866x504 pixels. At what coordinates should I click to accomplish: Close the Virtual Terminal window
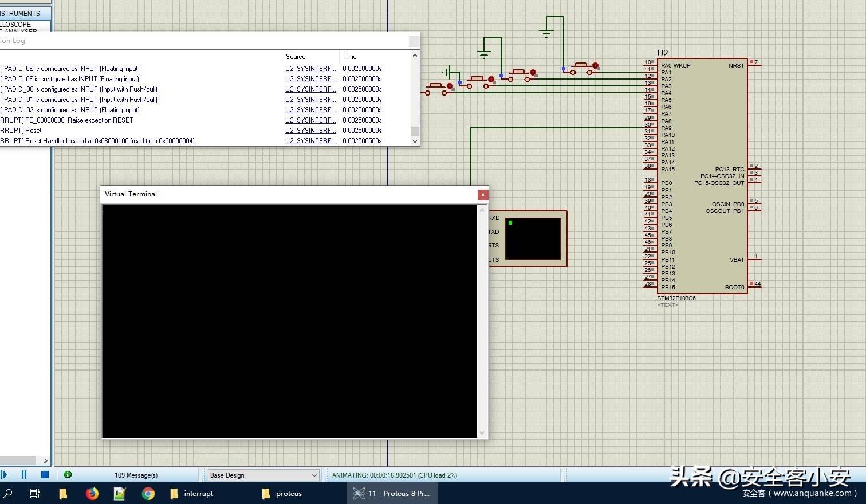[x=483, y=195]
